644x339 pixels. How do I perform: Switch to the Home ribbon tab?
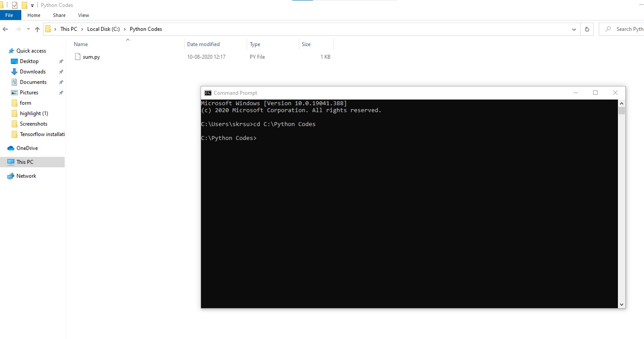34,15
